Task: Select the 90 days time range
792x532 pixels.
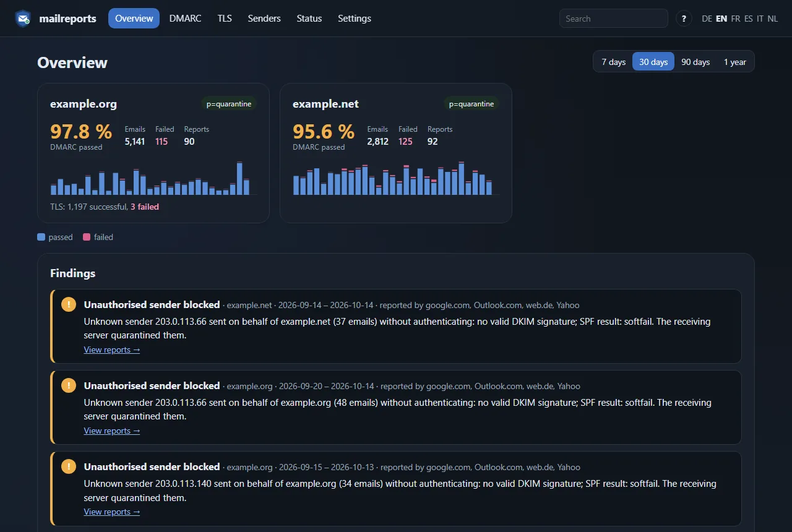Action: click(695, 62)
